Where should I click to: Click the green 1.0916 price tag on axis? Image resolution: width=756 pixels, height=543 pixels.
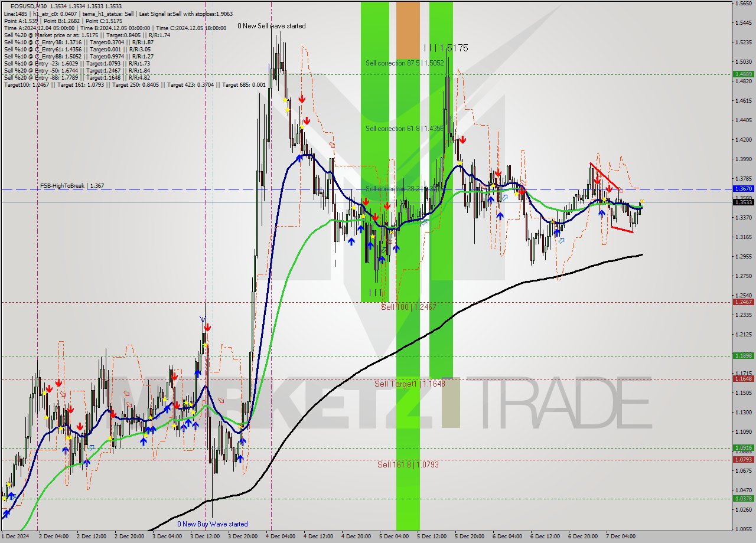[743, 448]
